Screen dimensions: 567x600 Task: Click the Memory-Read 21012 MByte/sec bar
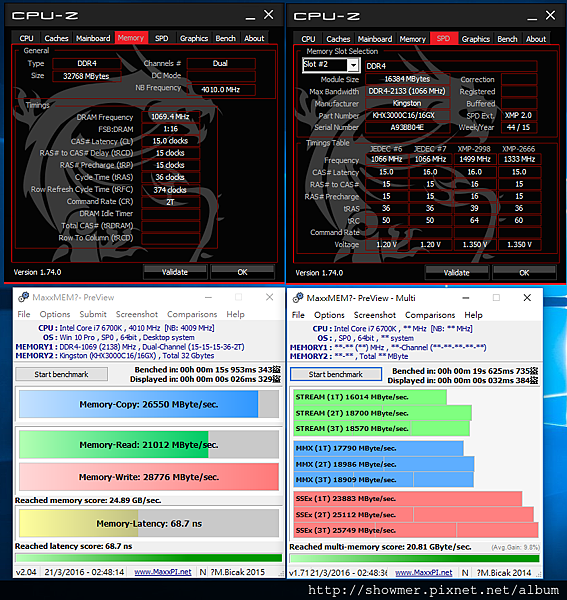point(149,445)
